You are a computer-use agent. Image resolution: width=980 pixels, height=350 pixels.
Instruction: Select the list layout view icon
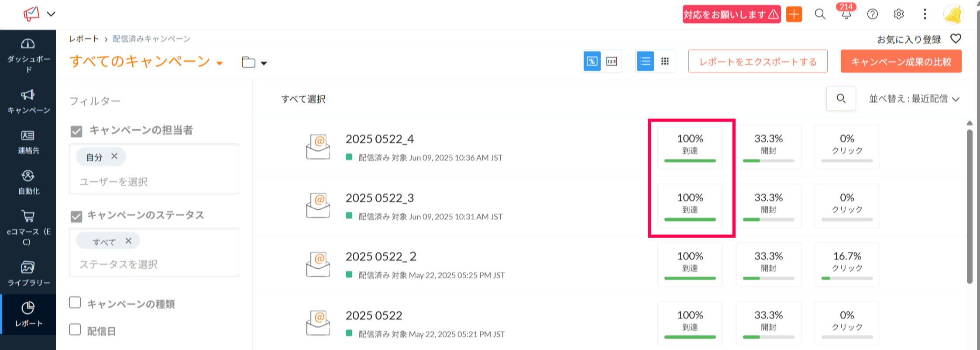point(645,62)
